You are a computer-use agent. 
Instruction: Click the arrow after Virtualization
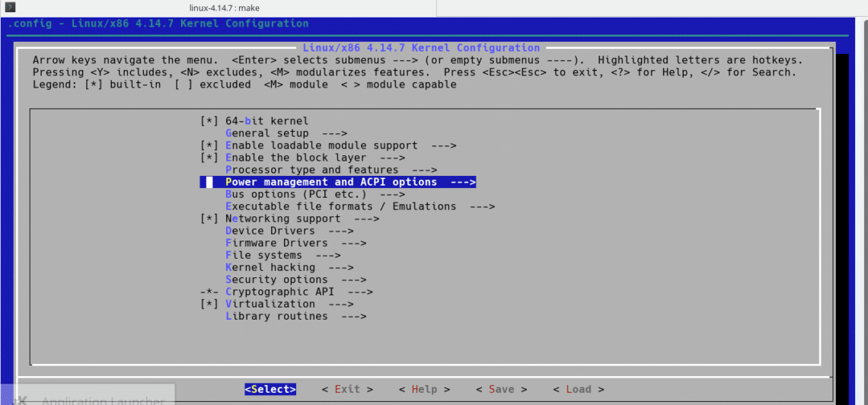pos(341,305)
